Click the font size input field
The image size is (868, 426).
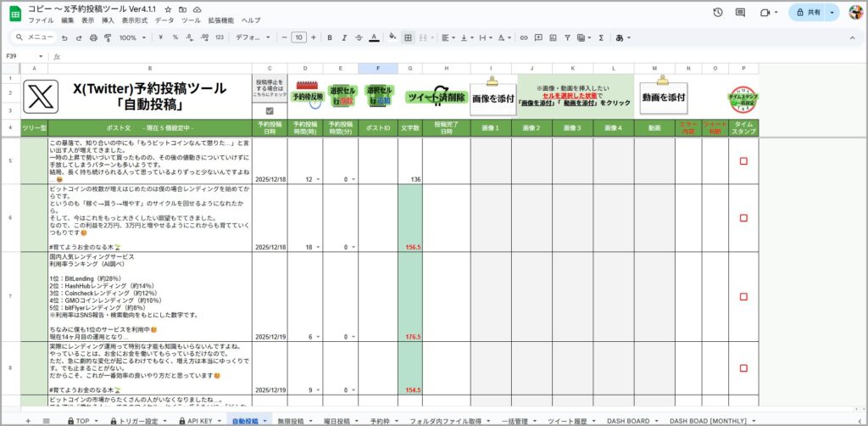pyautogui.click(x=298, y=37)
